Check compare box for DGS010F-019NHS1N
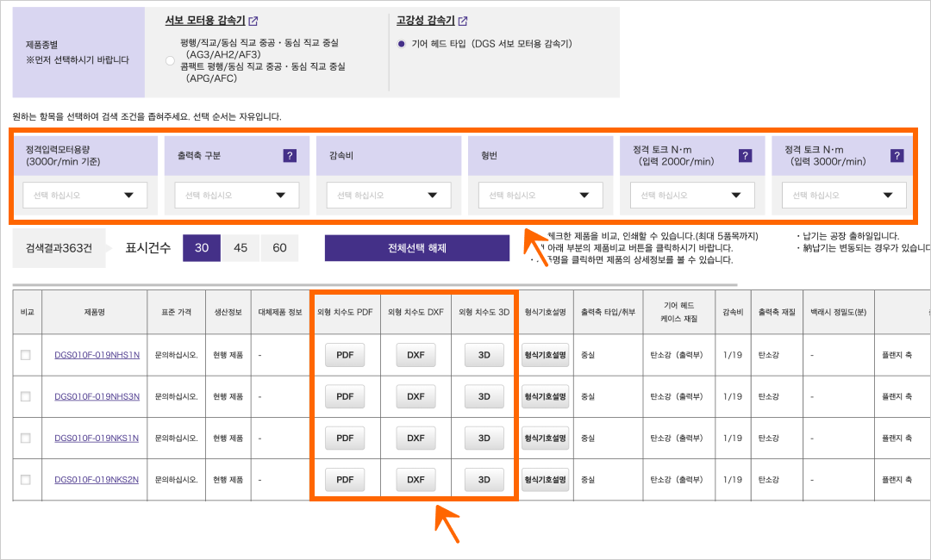 [x=25, y=355]
